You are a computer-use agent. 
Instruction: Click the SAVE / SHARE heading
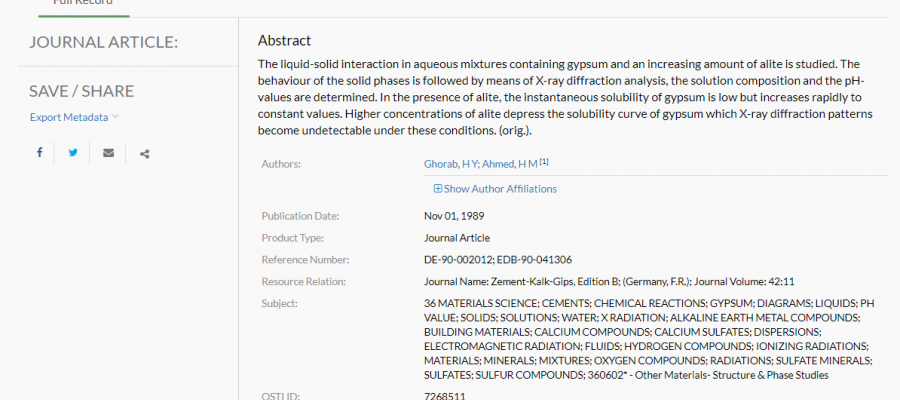[82, 91]
